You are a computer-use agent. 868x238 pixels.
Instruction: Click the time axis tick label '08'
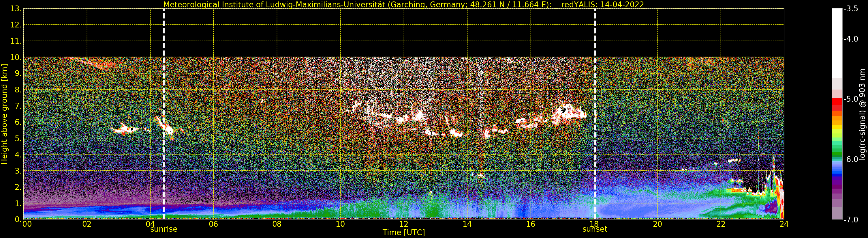(277, 224)
